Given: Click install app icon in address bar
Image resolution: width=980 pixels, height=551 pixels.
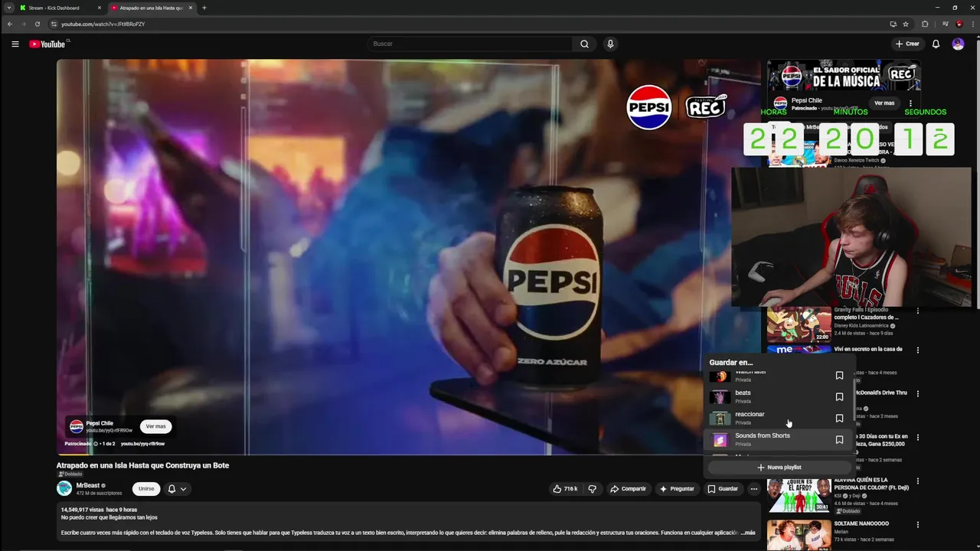Looking at the screenshot, I should pyautogui.click(x=893, y=24).
